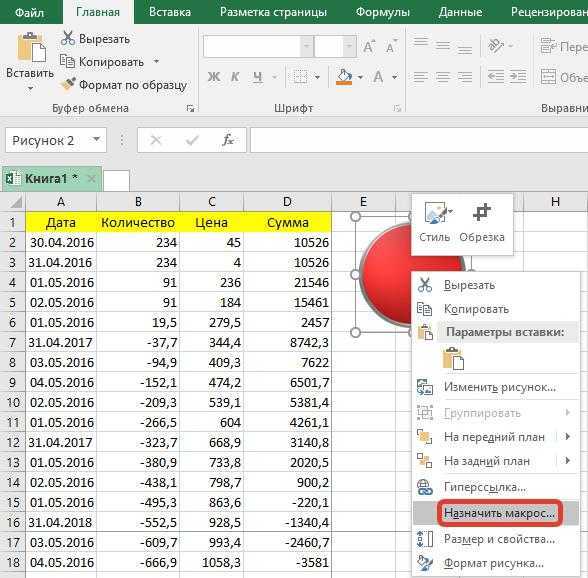The image size is (588, 578).
Task: Choose Формат рисунка in context menu
Action: tap(494, 563)
